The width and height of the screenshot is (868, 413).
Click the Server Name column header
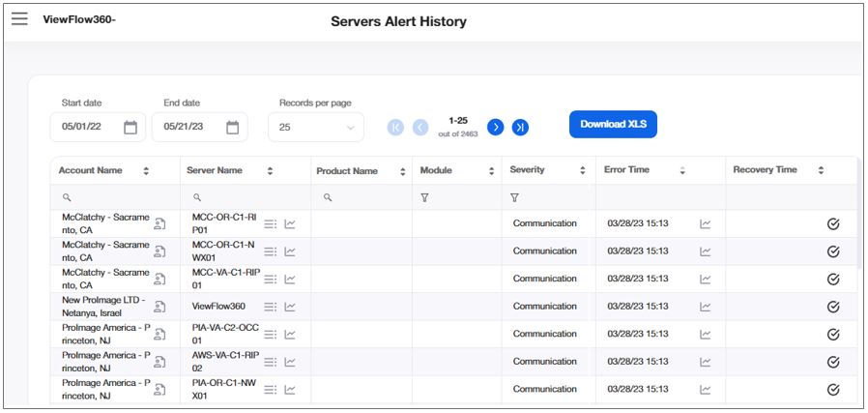click(x=216, y=170)
